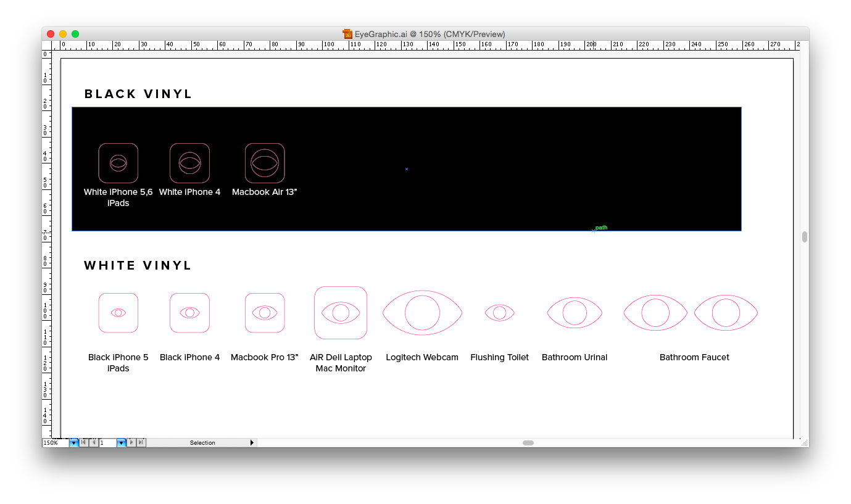Select the Flushing Toilet eye graphic

click(x=500, y=313)
